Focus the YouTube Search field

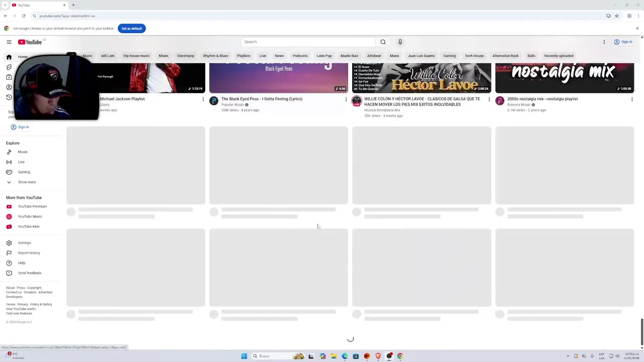click(x=308, y=42)
